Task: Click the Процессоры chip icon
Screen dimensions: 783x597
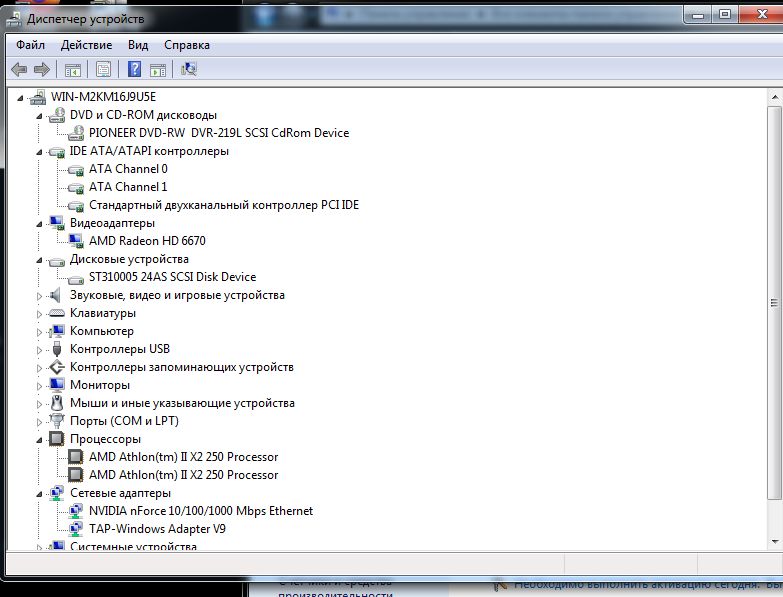Action: [56, 439]
